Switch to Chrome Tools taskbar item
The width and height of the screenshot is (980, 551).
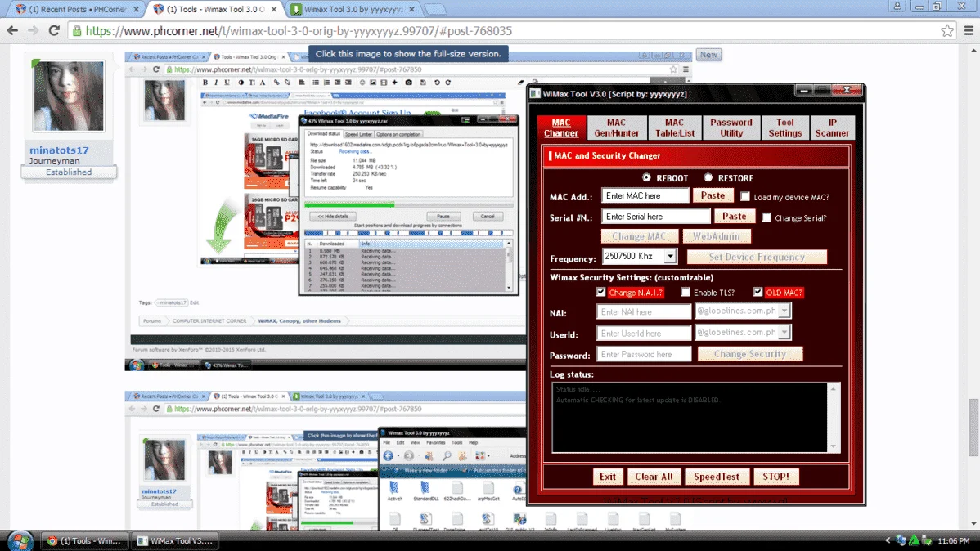click(86, 541)
